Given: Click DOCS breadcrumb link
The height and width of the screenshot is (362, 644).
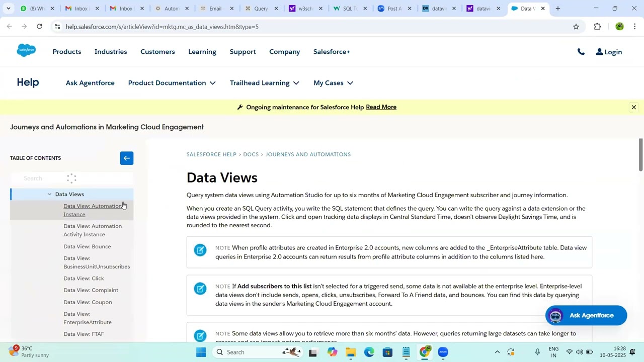Looking at the screenshot, I should tap(251, 154).
